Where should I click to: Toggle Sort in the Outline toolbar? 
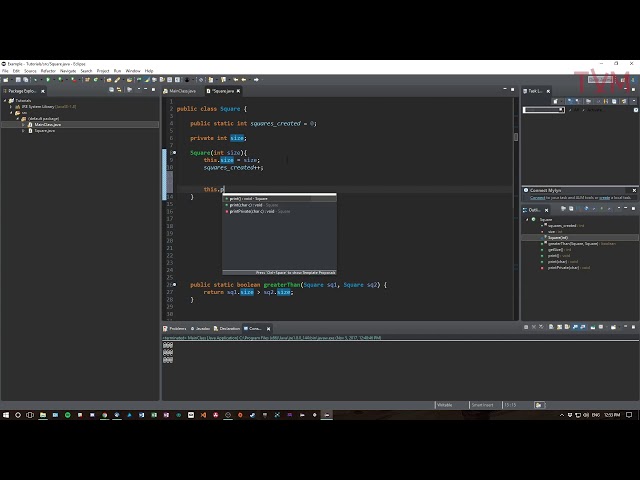(x=577, y=209)
